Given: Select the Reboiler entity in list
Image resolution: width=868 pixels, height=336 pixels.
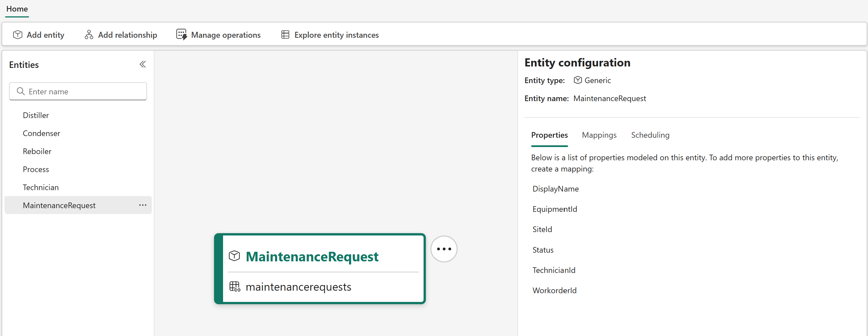Looking at the screenshot, I should tap(37, 151).
